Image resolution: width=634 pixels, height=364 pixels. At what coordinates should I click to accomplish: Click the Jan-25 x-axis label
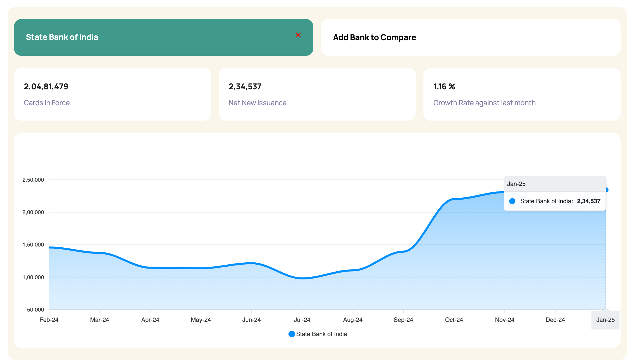click(605, 320)
